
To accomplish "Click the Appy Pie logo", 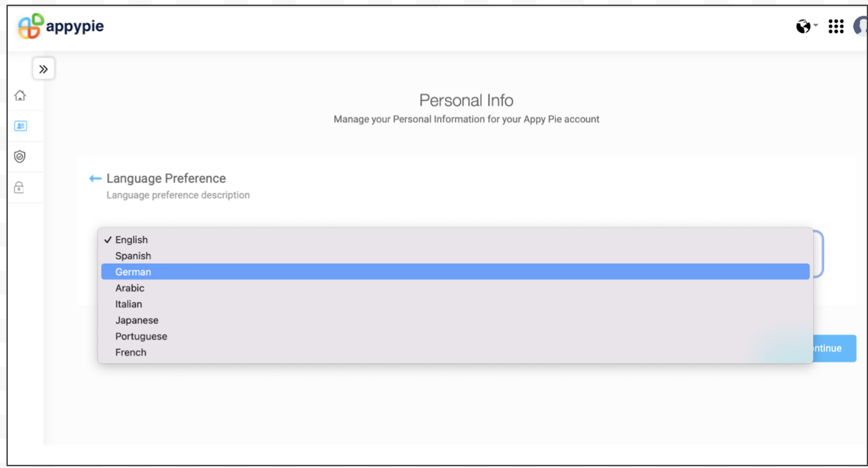I will (60, 26).
